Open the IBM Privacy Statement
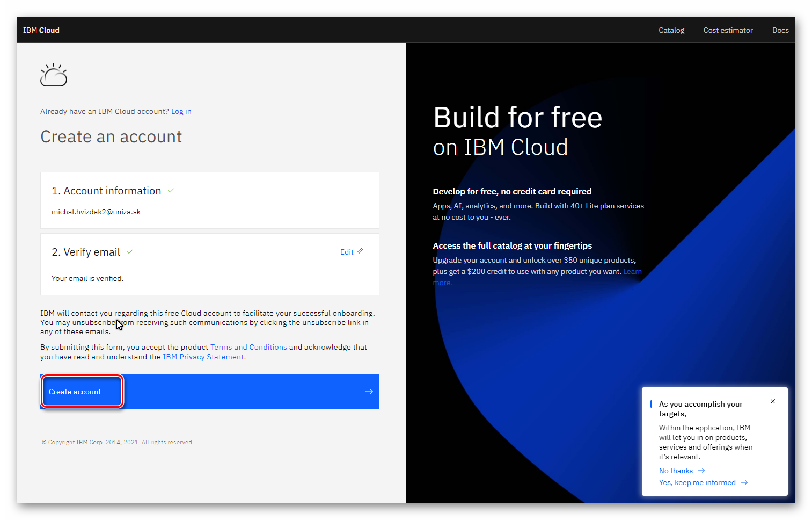 click(203, 357)
